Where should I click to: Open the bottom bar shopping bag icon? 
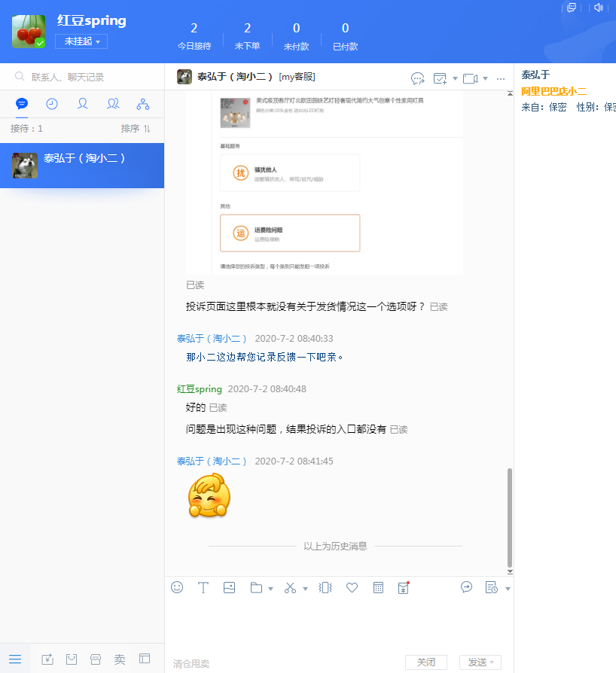pyautogui.click(x=72, y=659)
